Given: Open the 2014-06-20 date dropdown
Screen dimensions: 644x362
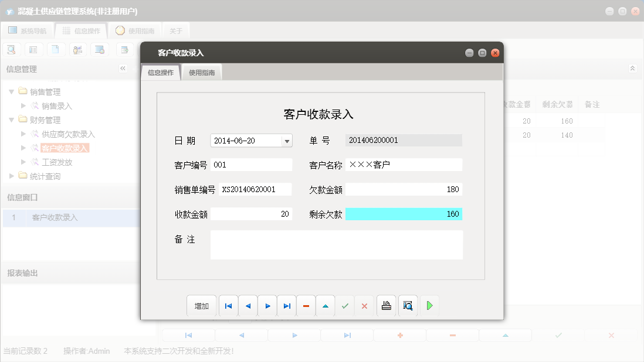Looking at the screenshot, I should click(x=287, y=140).
